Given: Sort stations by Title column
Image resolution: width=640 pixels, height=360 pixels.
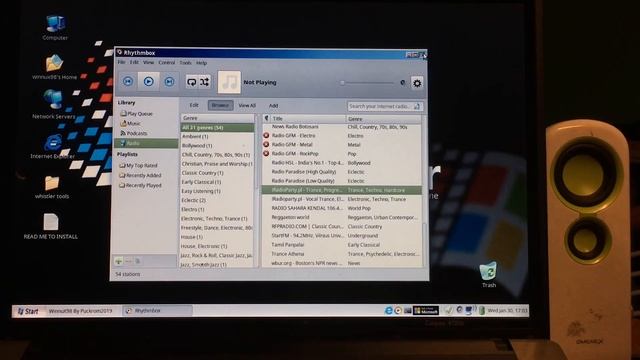Looking at the screenshot, I should click(308, 119).
